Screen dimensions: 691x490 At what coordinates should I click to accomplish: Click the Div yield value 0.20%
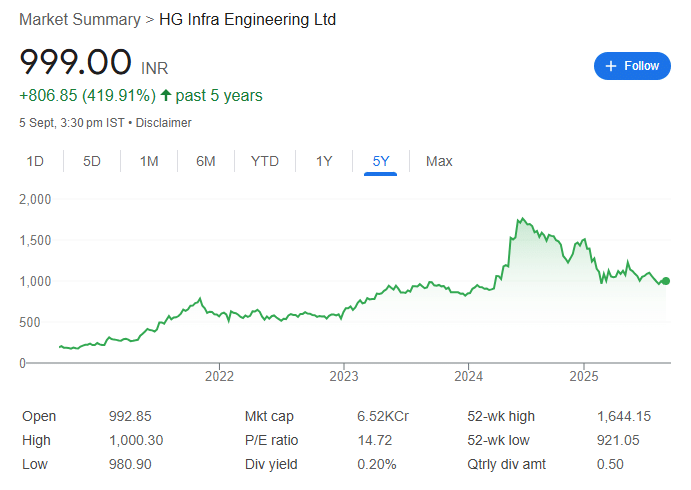click(x=377, y=464)
